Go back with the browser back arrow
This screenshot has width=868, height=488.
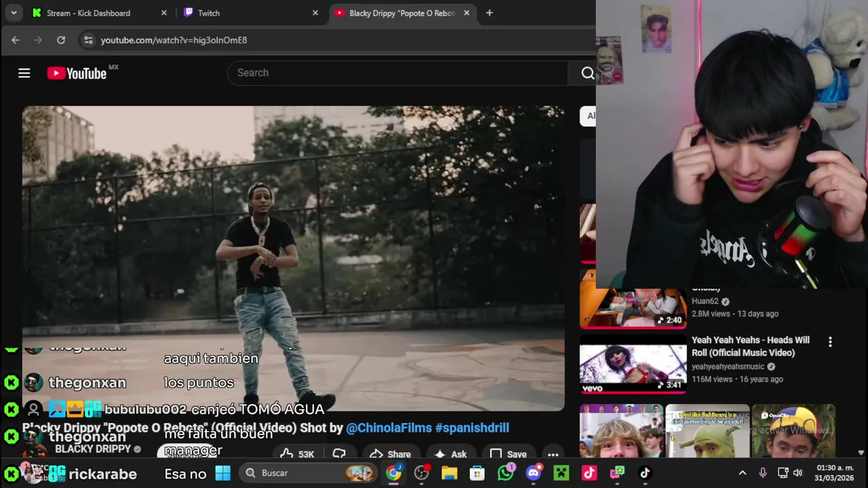click(x=16, y=40)
